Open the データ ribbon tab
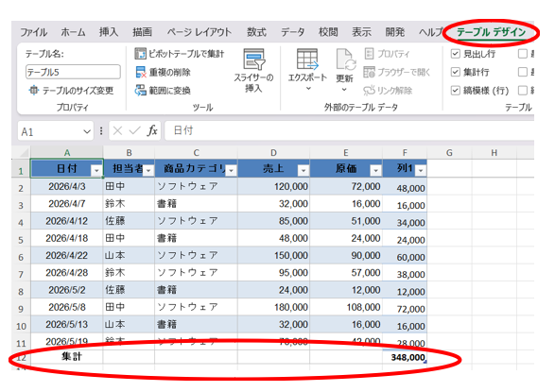Image resolution: width=555 pixels, height=392 pixels. (292, 32)
